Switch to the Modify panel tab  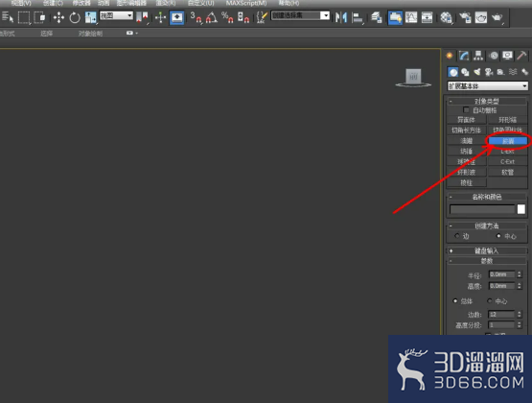click(x=464, y=56)
